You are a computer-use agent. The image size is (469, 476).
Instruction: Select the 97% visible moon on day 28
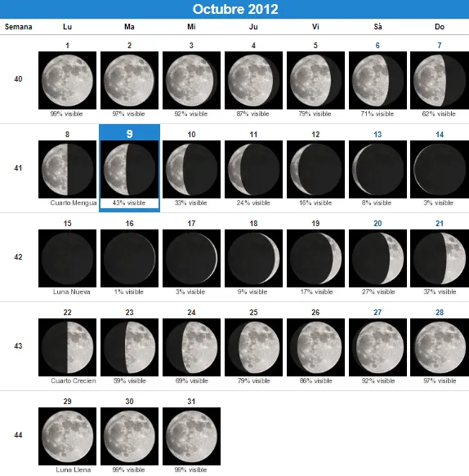(440, 347)
